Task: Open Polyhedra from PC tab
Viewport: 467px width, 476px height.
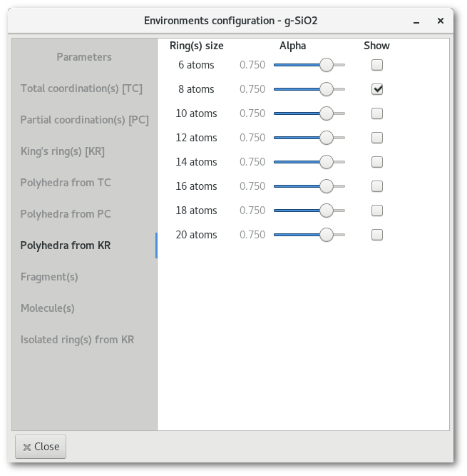Action: click(66, 214)
